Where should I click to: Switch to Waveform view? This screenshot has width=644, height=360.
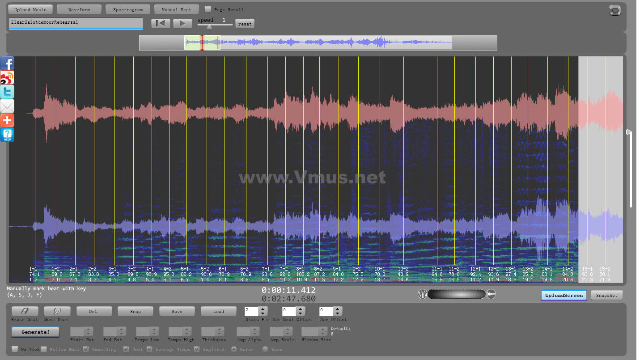(79, 9)
